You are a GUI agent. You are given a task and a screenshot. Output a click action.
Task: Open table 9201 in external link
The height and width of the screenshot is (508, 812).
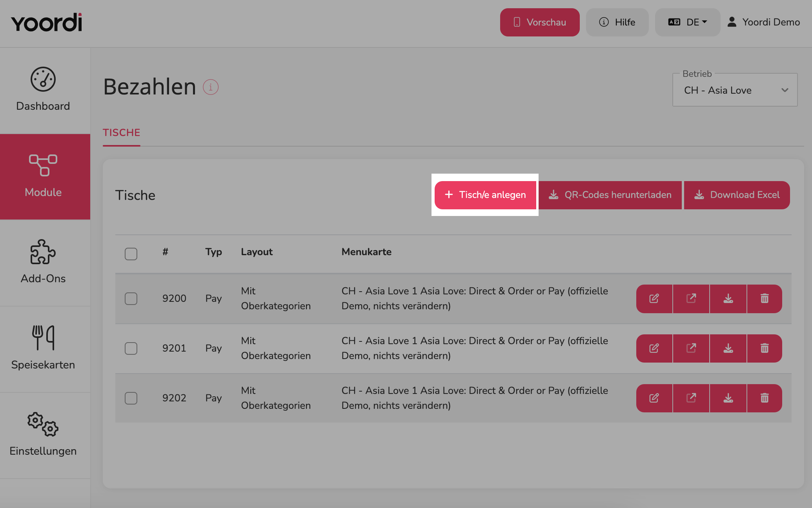tap(691, 348)
